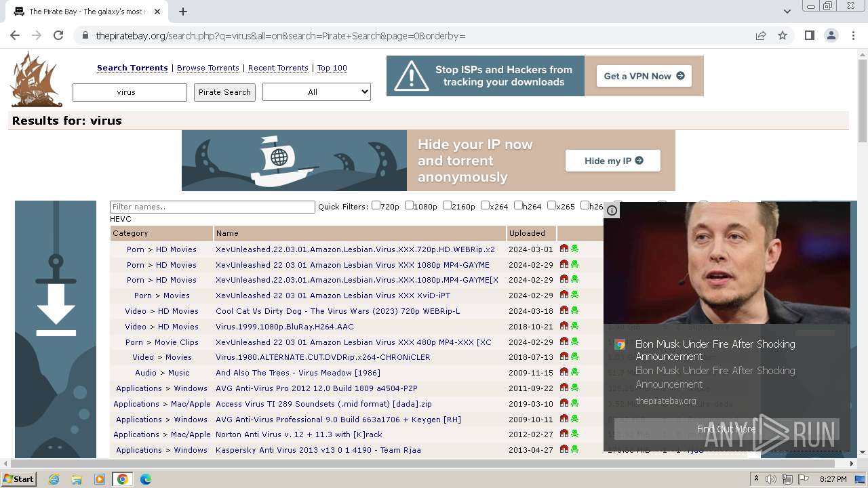Click the browser address bar URL
Viewport: 868px width, 488px height.
(x=281, y=35)
